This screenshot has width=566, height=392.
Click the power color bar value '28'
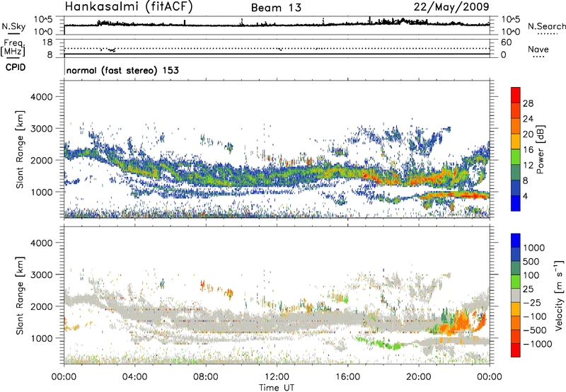click(528, 103)
